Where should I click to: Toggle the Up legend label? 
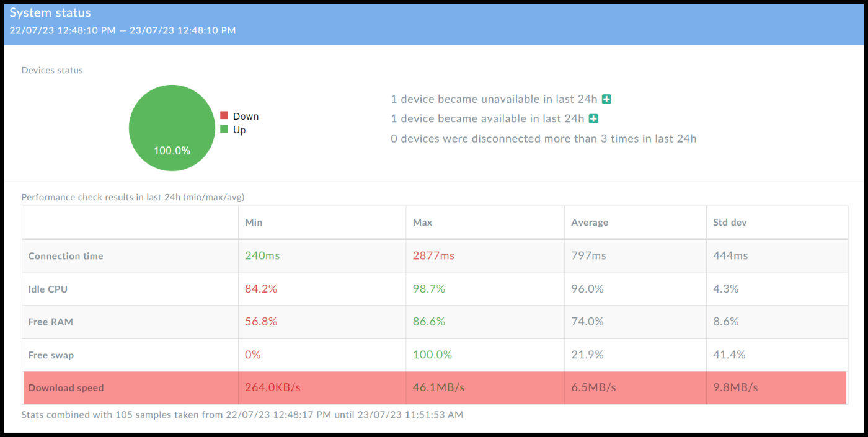[239, 130]
